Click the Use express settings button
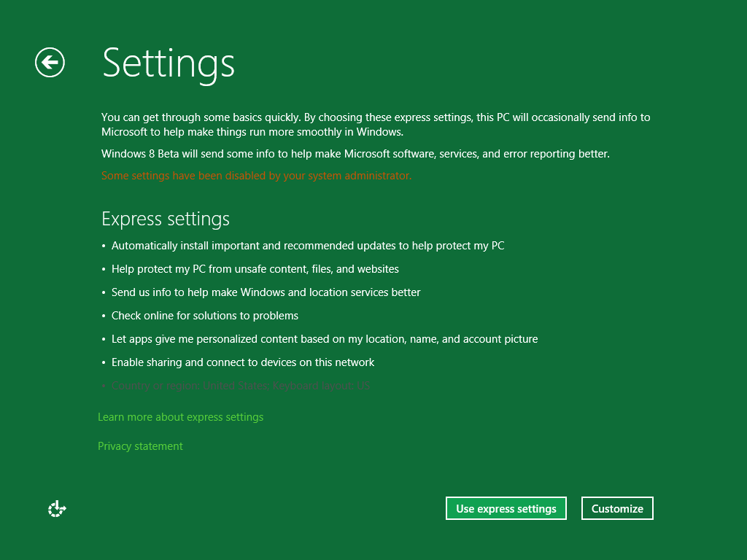The image size is (747, 560). tap(506, 509)
